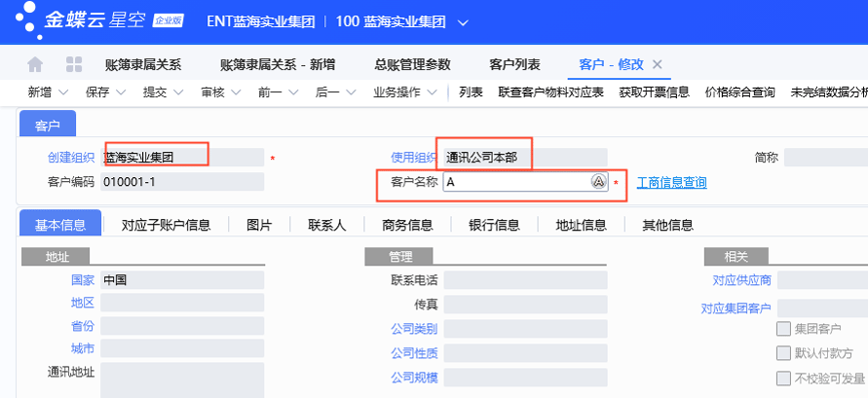The height and width of the screenshot is (398, 868).
Task: Click the 通讯地址 text area
Action: tap(182, 380)
